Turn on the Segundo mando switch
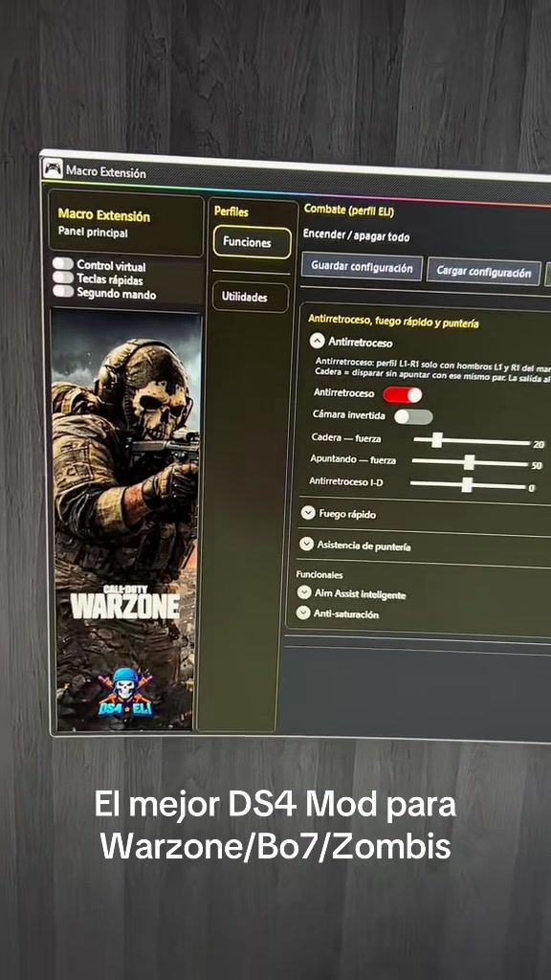Image resolution: width=551 pixels, height=980 pixels. pyautogui.click(x=63, y=291)
